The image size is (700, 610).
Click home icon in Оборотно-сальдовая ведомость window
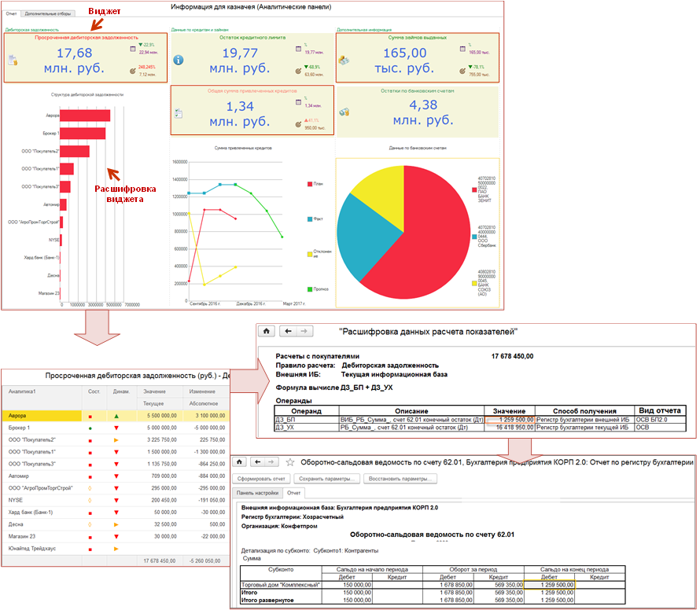241,462
